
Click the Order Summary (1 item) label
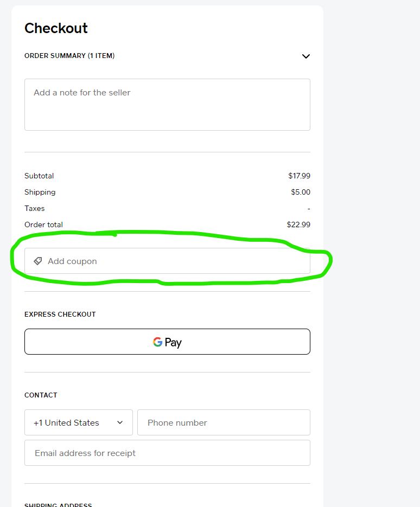click(x=69, y=56)
